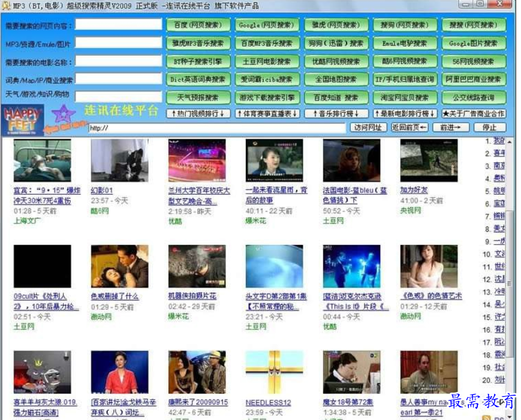
Task: Open the 百家讲坛 金戈铁马辛弃疾 link
Action: pyautogui.click(x=124, y=407)
